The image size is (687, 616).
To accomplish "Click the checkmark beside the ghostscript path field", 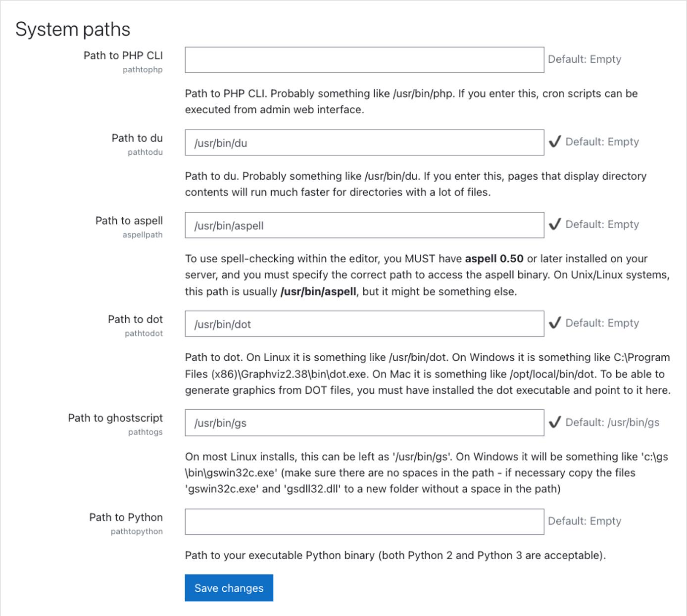I will (555, 422).
